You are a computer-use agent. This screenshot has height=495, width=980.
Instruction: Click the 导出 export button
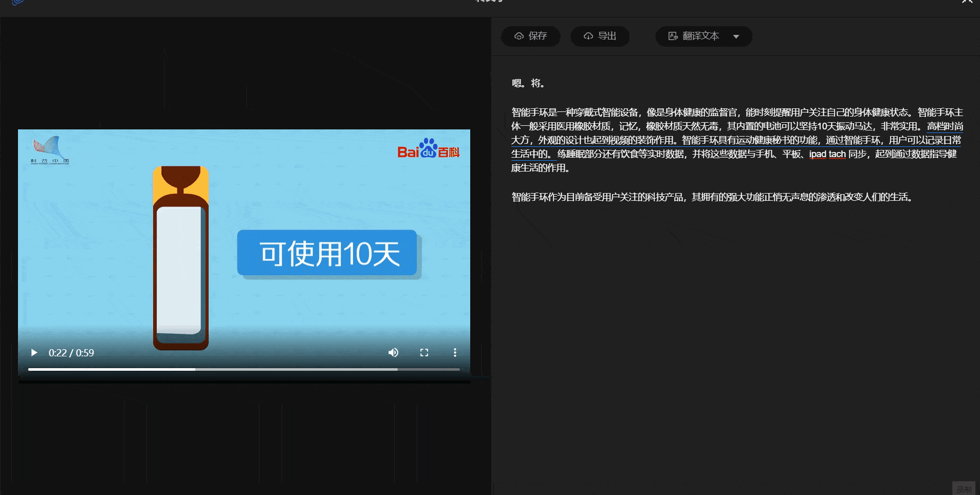(600, 36)
